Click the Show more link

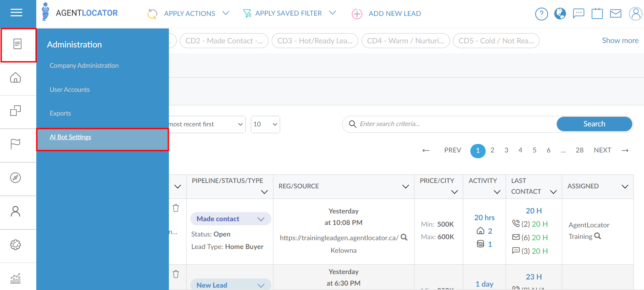point(620,41)
